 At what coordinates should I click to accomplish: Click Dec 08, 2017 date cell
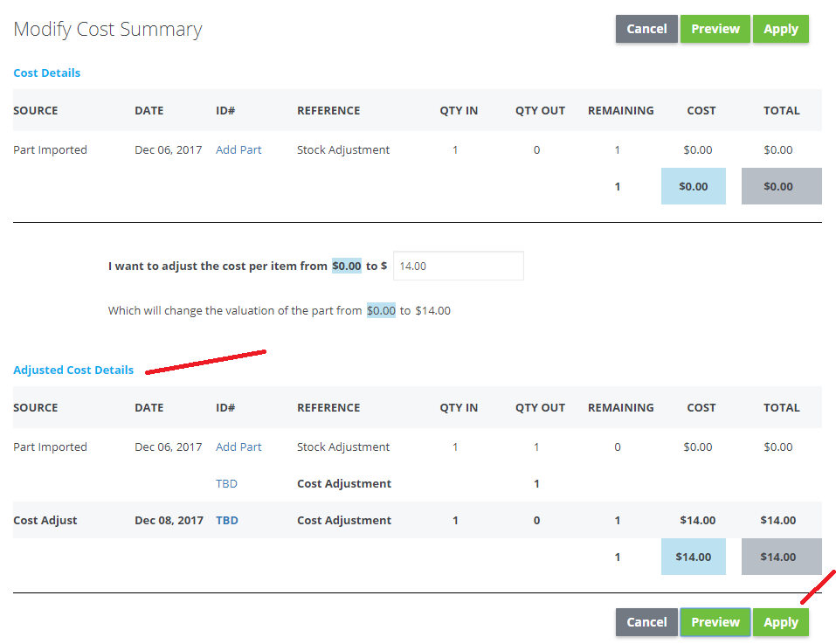[169, 520]
